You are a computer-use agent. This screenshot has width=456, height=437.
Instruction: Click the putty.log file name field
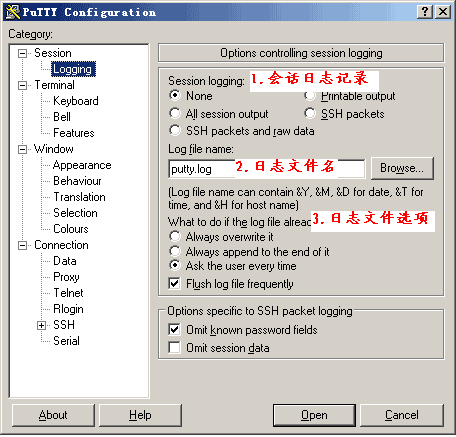pos(267,169)
